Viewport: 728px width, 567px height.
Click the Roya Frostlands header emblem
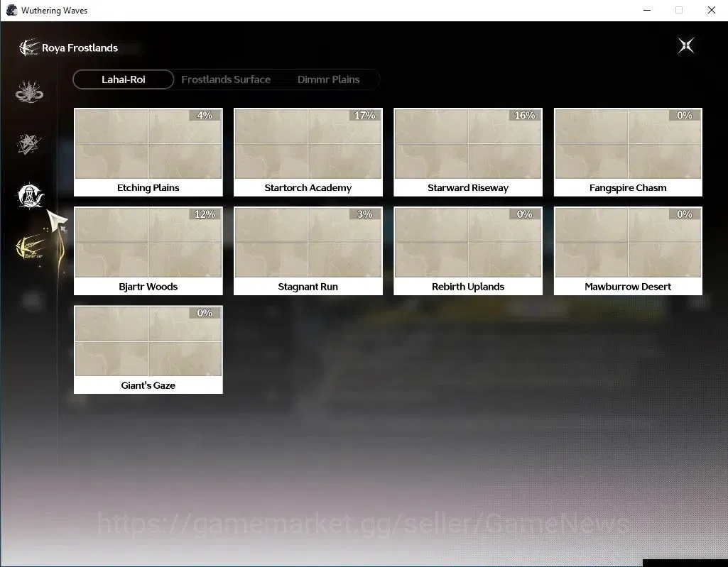[29, 48]
